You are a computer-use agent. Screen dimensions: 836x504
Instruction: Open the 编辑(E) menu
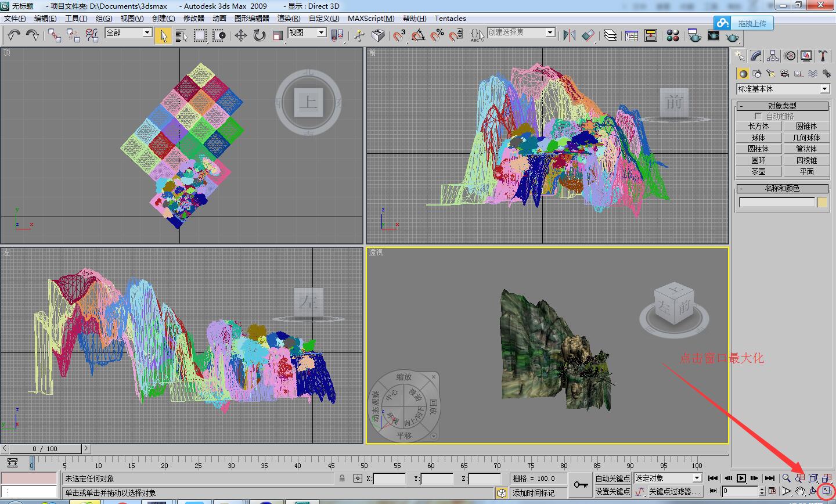[x=45, y=19]
